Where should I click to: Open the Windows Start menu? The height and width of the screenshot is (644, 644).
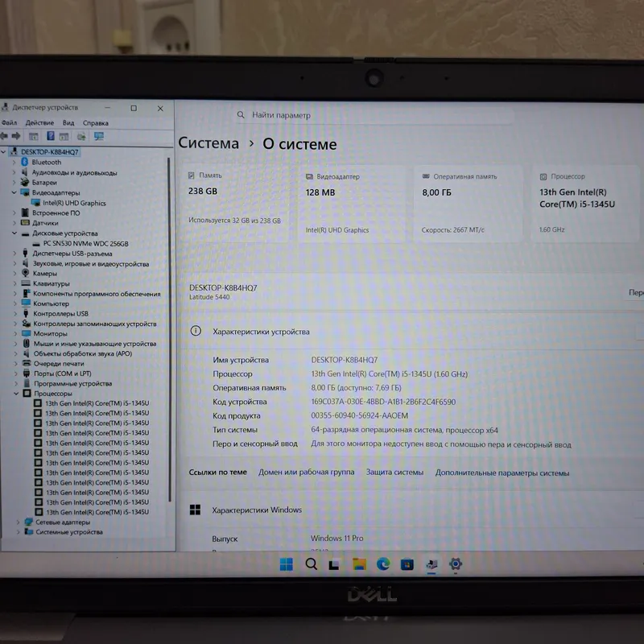pos(287,564)
